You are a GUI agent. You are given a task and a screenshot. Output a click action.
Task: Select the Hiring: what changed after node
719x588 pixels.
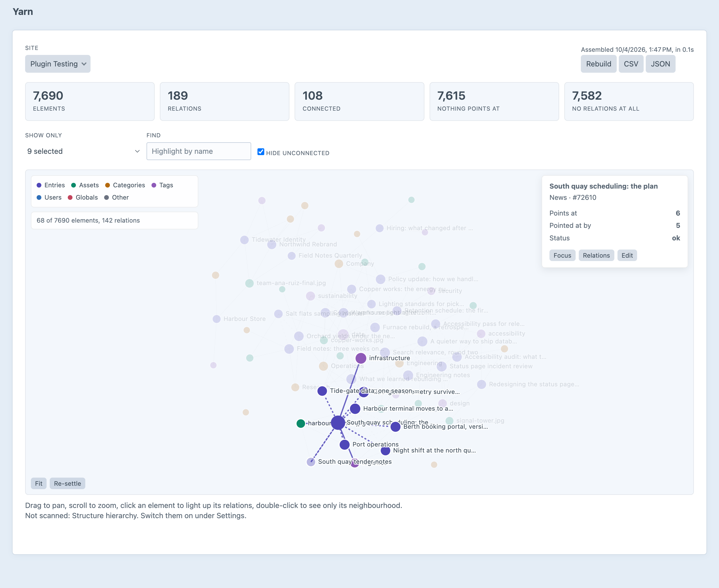pyautogui.click(x=379, y=228)
